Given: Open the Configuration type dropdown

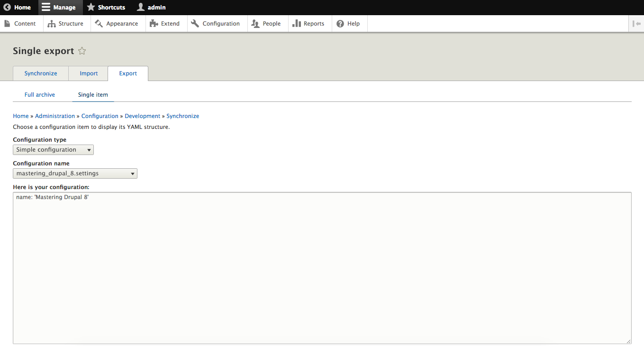Looking at the screenshot, I should tap(53, 150).
